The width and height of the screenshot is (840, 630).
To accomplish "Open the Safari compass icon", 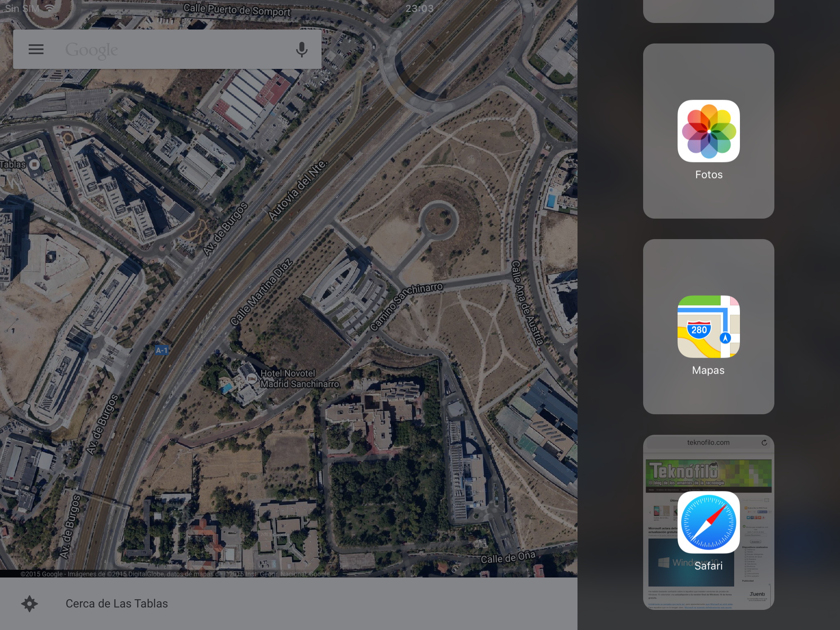I will click(708, 523).
